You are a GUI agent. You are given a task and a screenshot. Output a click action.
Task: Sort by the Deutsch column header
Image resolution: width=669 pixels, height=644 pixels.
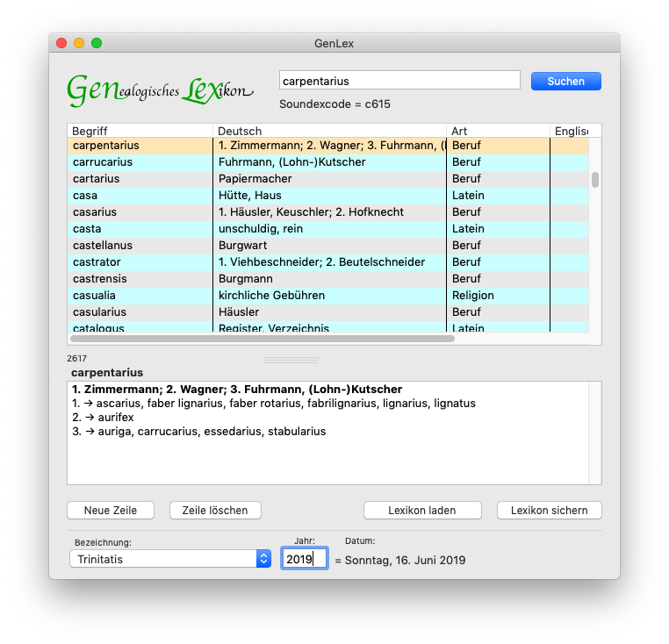pyautogui.click(x=329, y=131)
